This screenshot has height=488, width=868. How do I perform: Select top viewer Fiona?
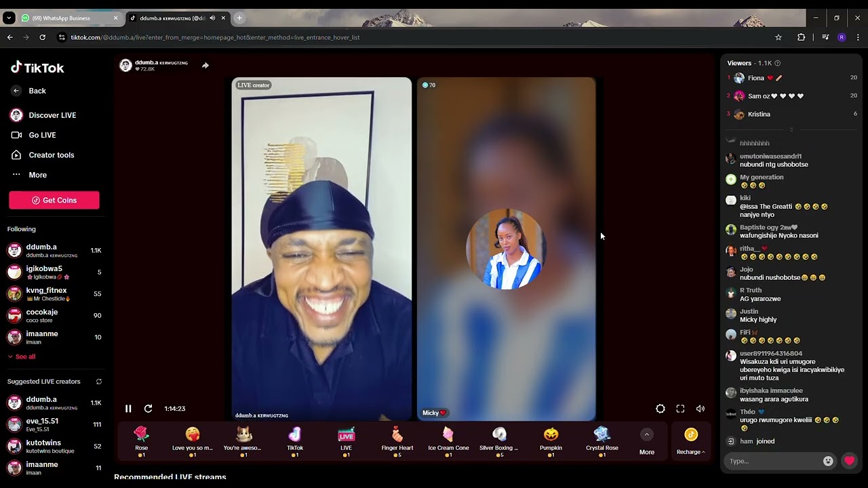(791, 78)
